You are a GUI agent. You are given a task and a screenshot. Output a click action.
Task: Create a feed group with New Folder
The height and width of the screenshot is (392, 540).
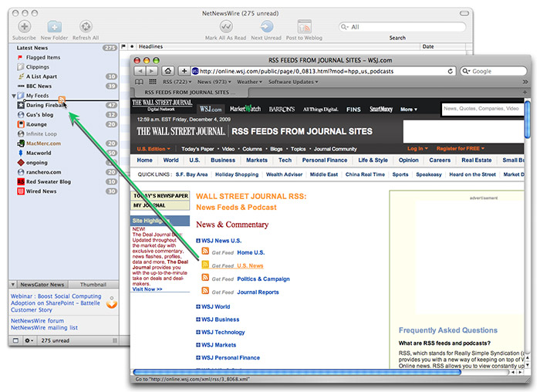point(54,27)
